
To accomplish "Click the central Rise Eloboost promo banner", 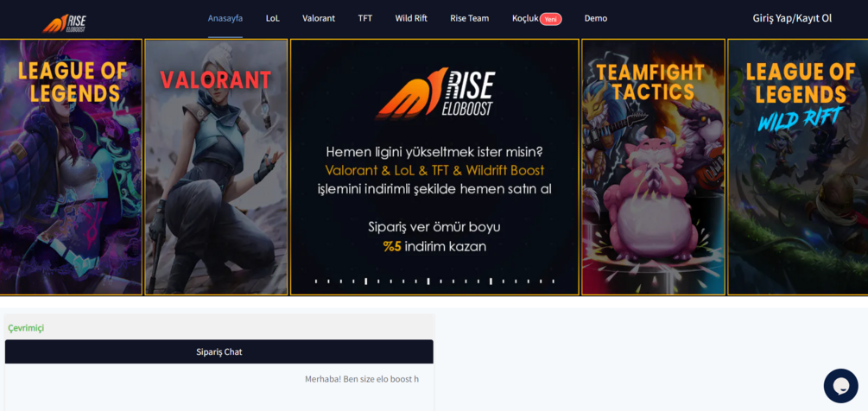I will [434, 167].
